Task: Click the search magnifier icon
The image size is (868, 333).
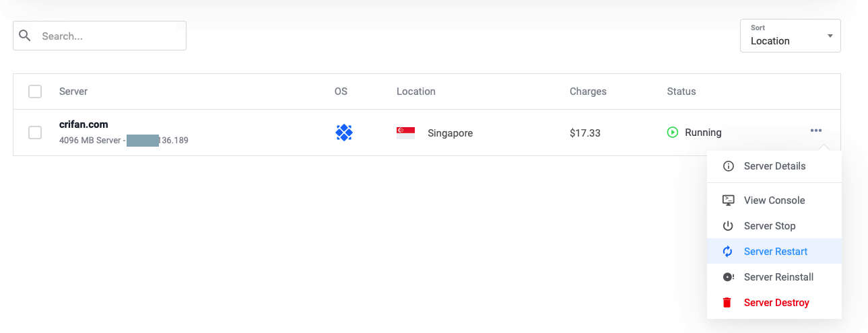Action: 25,36
